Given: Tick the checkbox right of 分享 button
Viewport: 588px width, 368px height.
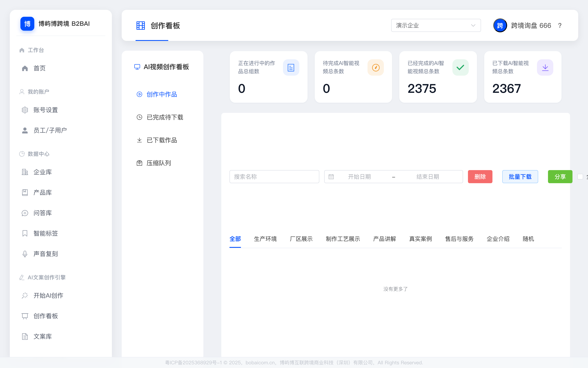Looking at the screenshot, I should [x=580, y=177].
